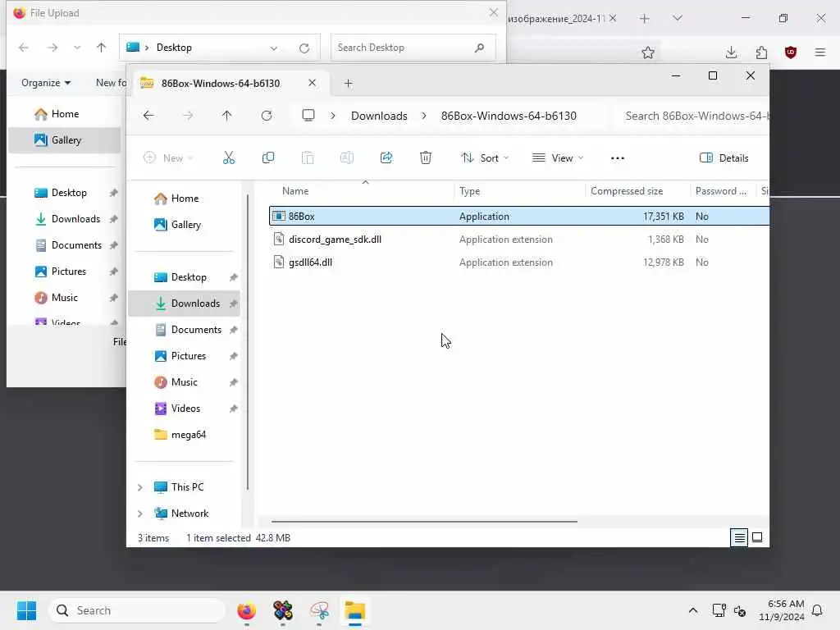
Task: Go up one folder in Explorer
Action: coord(226,115)
